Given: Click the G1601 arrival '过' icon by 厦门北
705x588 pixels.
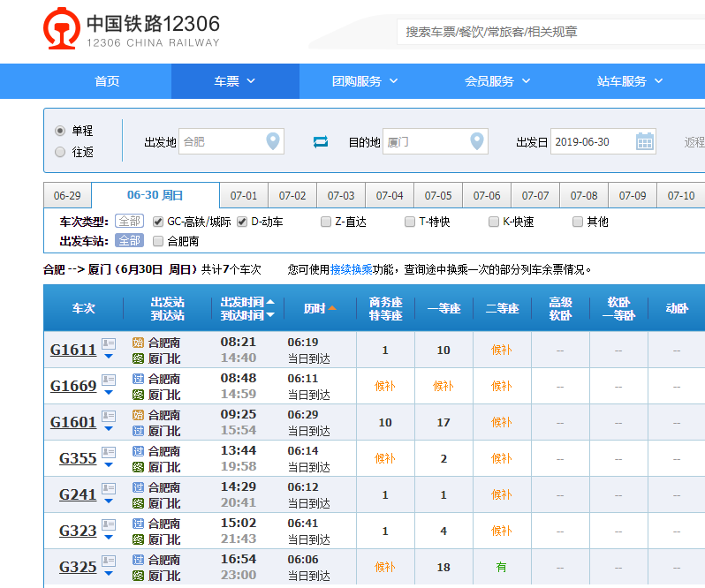Looking at the screenshot, I should click(138, 431).
